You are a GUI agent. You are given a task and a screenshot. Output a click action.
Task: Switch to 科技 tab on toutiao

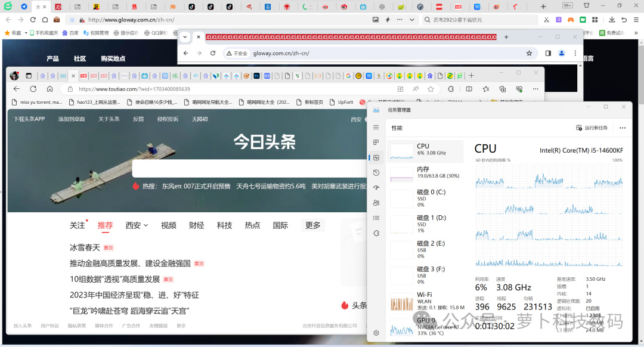tap(224, 225)
